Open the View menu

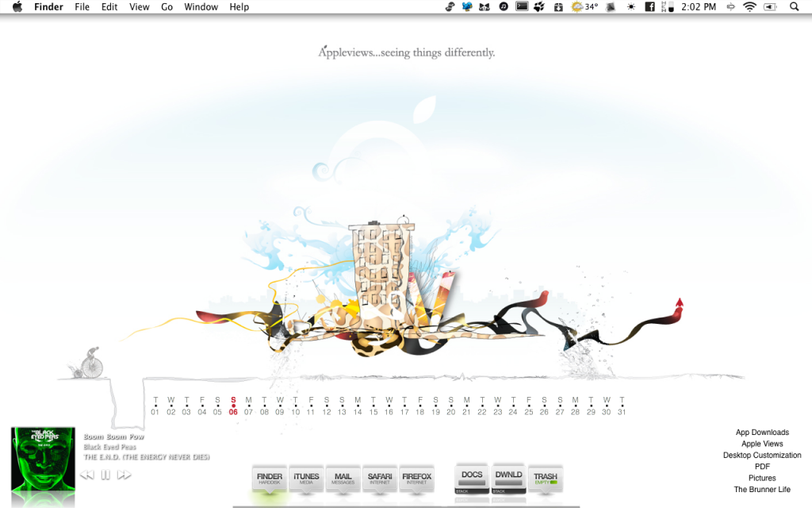[x=140, y=6]
